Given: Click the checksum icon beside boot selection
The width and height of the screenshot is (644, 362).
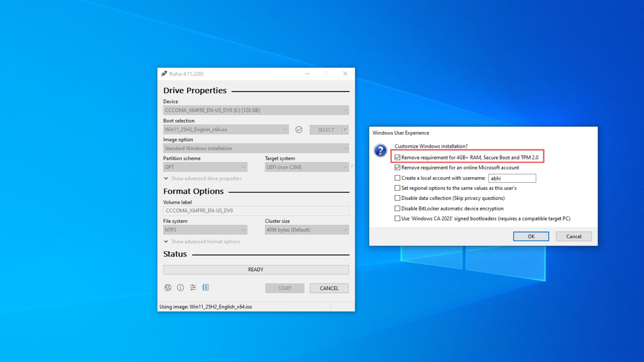Looking at the screenshot, I should (299, 129).
